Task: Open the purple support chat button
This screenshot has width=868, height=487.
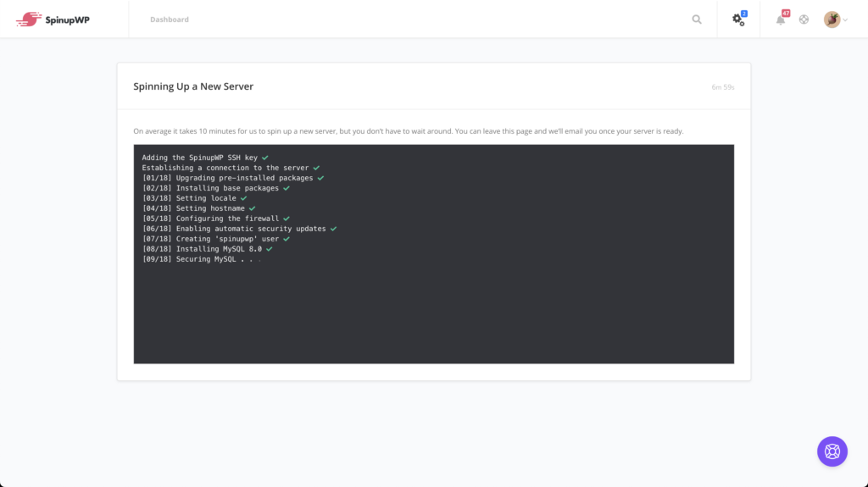Action: 832,451
